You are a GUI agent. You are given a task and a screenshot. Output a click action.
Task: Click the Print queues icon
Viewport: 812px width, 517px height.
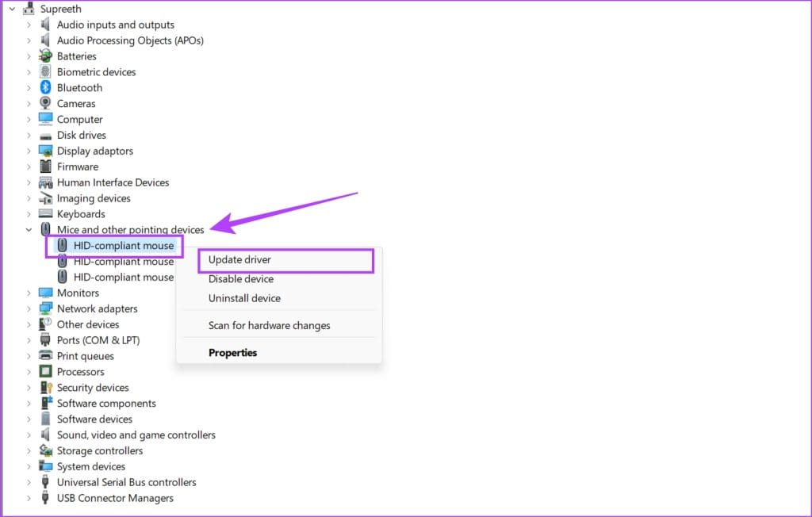[45, 355]
